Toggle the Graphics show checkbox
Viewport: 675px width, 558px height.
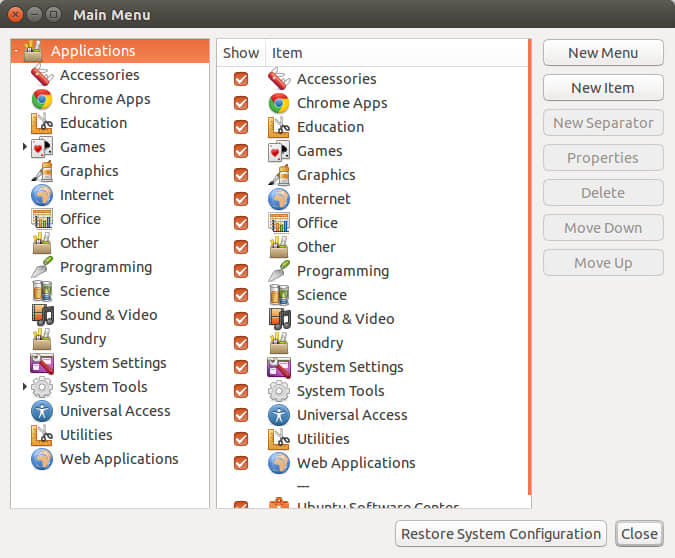click(241, 175)
